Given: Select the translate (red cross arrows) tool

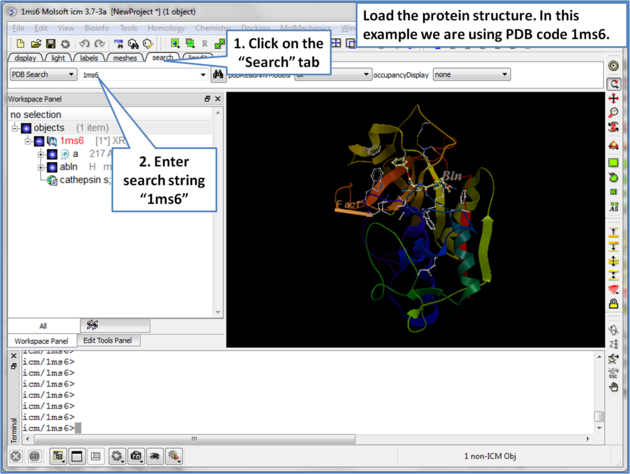Looking at the screenshot, I should pos(614,99).
